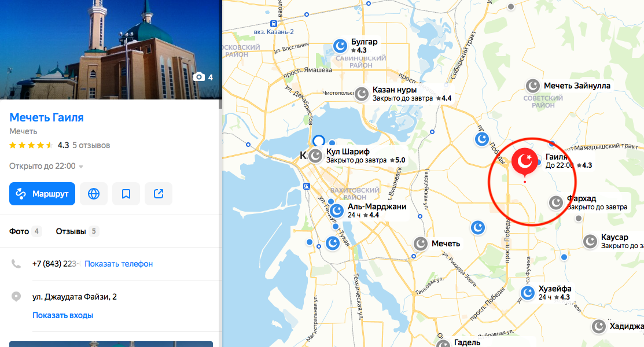Click the red Гаиля selected pin
The height and width of the screenshot is (347, 644).
click(x=524, y=162)
